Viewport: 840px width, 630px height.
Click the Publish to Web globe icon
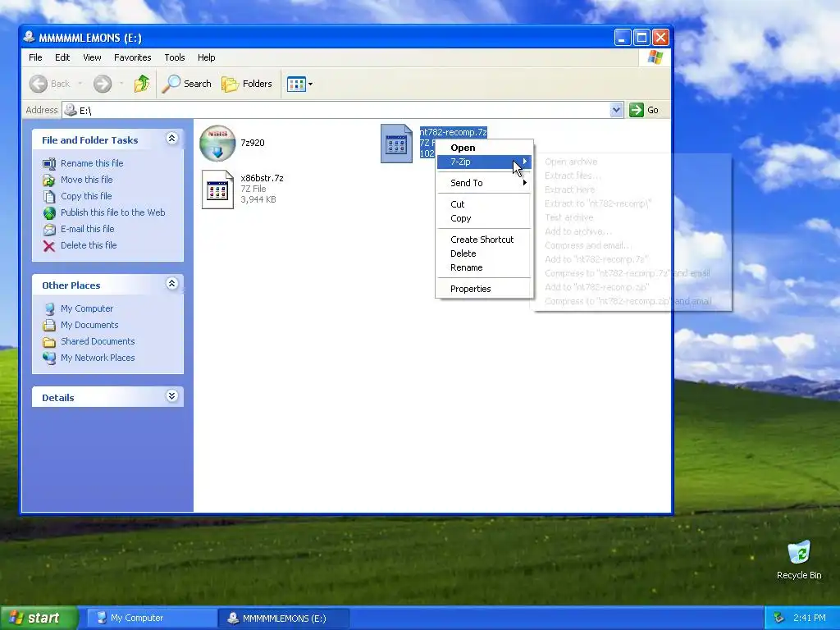tap(49, 213)
